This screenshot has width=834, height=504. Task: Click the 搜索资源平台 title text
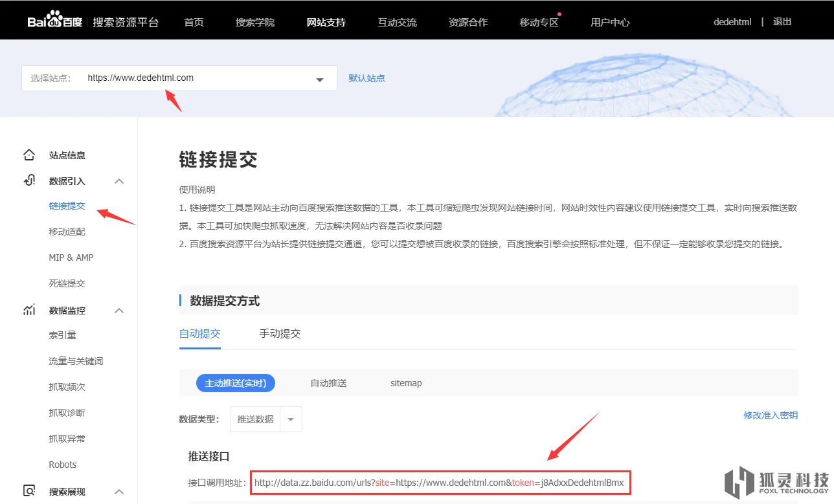click(x=126, y=22)
